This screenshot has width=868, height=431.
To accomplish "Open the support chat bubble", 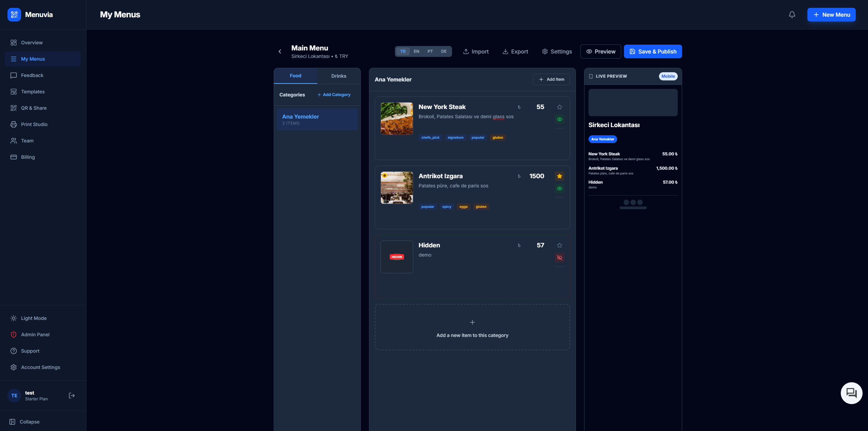I will pyautogui.click(x=851, y=393).
